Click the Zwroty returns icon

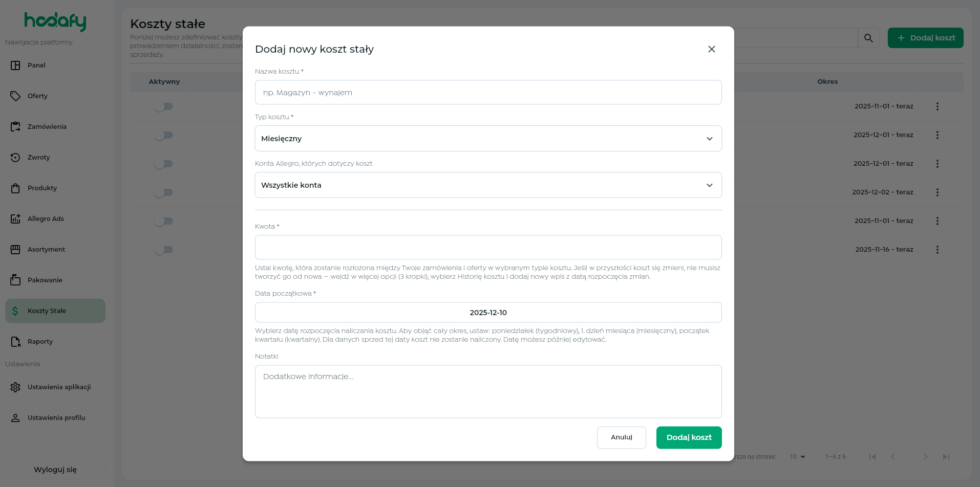point(15,158)
